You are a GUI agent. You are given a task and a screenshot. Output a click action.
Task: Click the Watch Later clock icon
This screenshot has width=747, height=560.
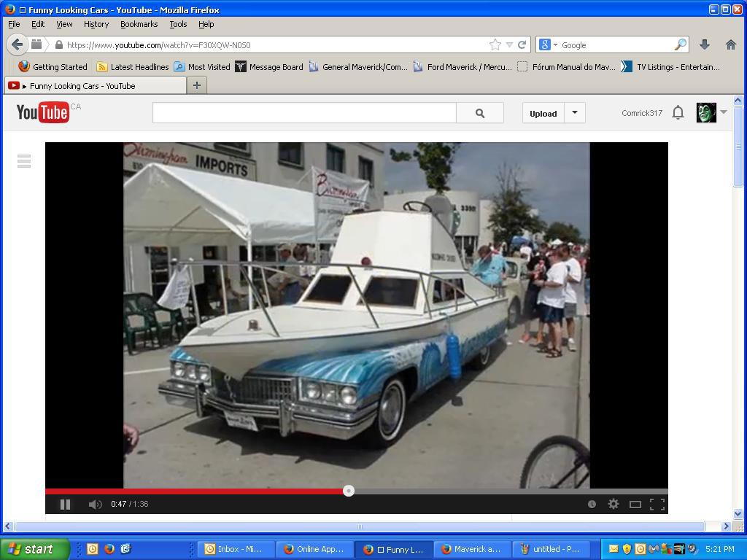pos(592,504)
